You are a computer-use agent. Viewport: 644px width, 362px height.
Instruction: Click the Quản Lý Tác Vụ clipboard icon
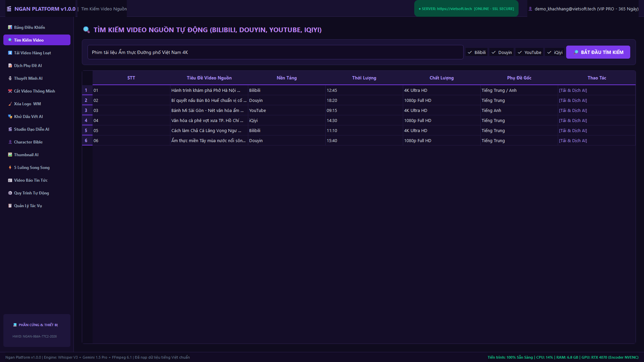(x=10, y=206)
